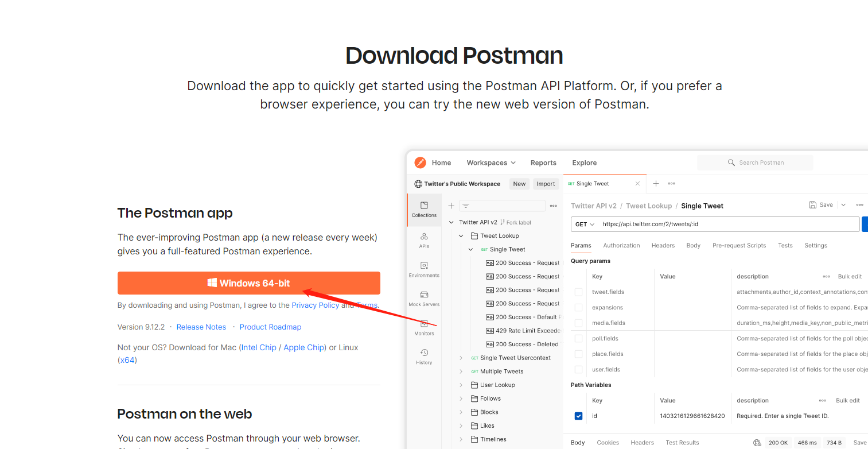Enable the tweet.fields query parameter checkbox
868x449 pixels.
[x=578, y=292]
